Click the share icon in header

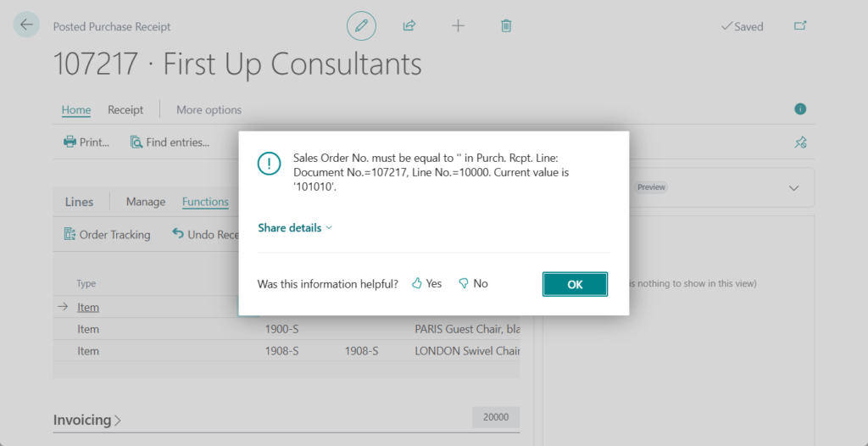pyautogui.click(x=409, y=26)
